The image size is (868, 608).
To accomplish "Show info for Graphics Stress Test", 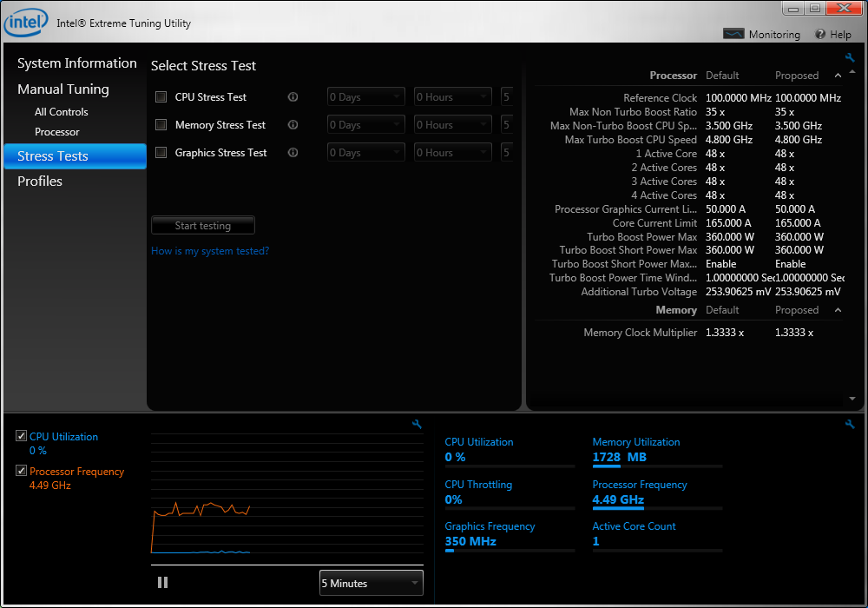I will [293, 152].
